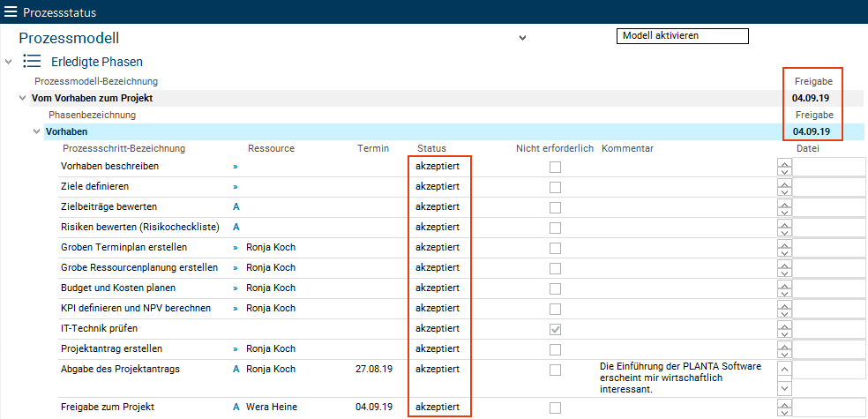
Task: Click the link arrow icon for Ziele definieren
Action: click(236, 187)
